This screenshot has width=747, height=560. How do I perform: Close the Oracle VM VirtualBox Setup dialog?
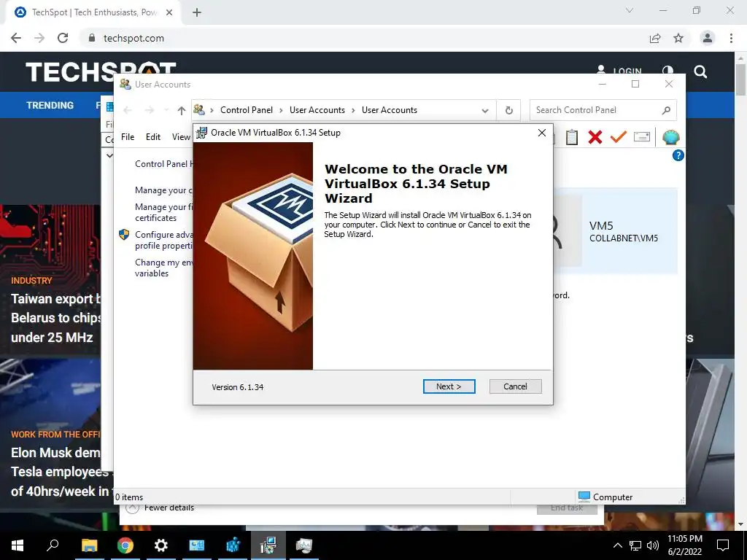coord(542,133)
